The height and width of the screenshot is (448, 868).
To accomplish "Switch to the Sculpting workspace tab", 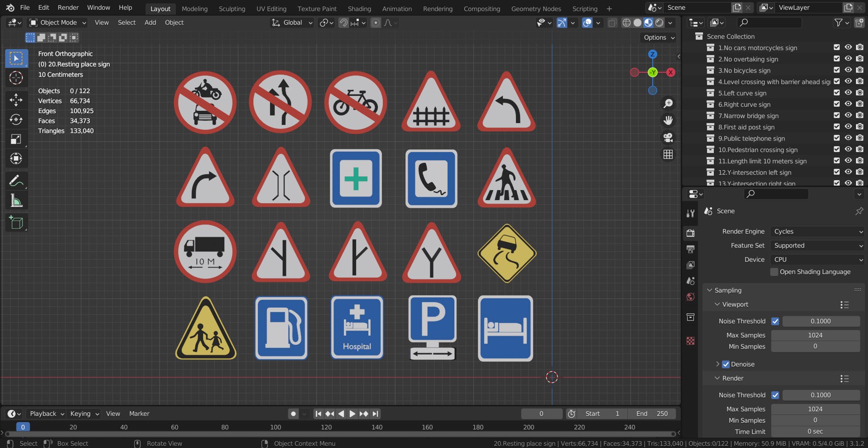I will click(x=232, y=9).
